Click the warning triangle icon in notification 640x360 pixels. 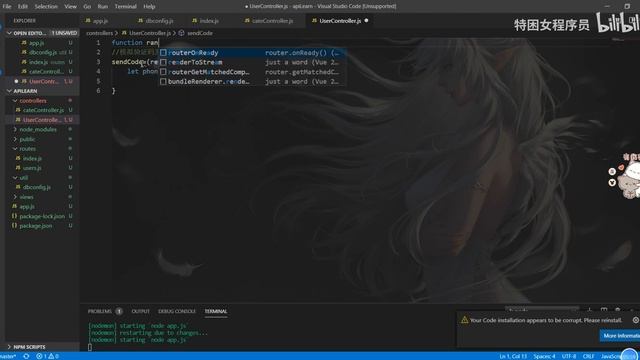point(464,320)
